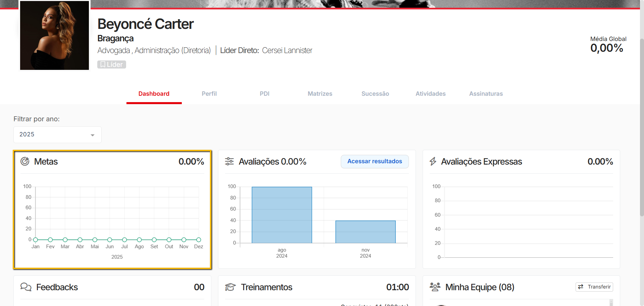
Task: Click the Out data point in Metas chart
Action: 169,240
